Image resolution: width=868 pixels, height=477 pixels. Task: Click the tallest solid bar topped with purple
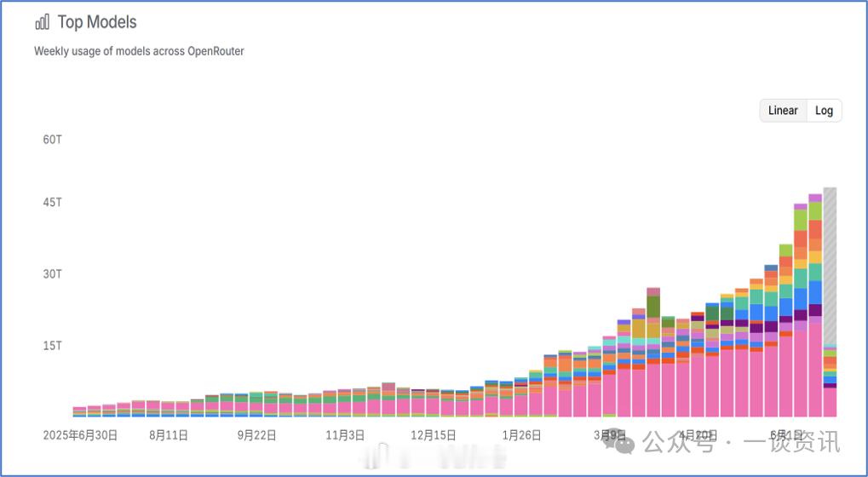tap(815, 306)
